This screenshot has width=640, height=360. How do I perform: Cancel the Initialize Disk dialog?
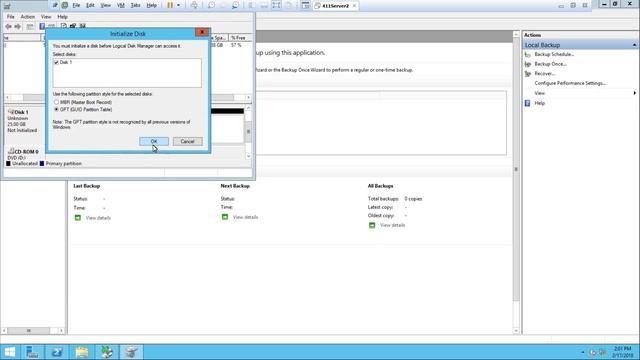point(187,141)
